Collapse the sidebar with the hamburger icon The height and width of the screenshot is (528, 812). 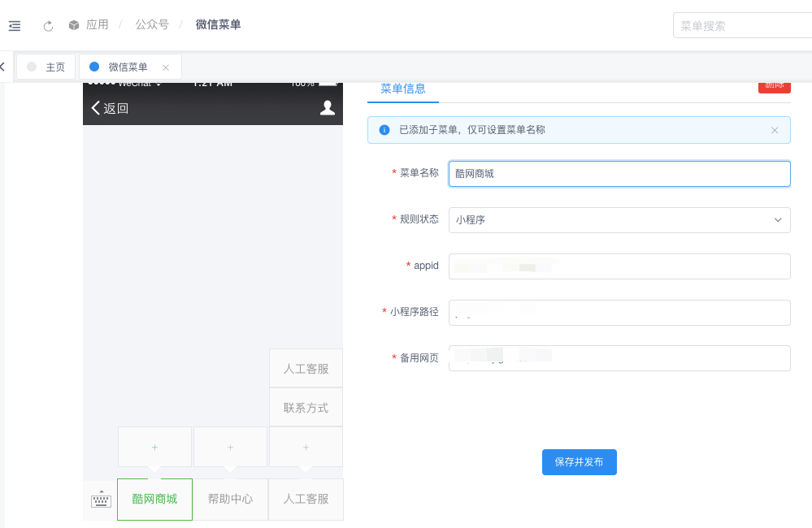pyautogui.click(x=15, y=25)
